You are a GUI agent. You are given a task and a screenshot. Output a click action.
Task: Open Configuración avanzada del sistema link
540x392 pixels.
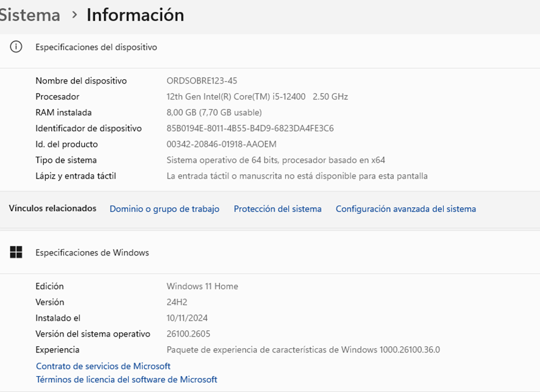point(406,208)
